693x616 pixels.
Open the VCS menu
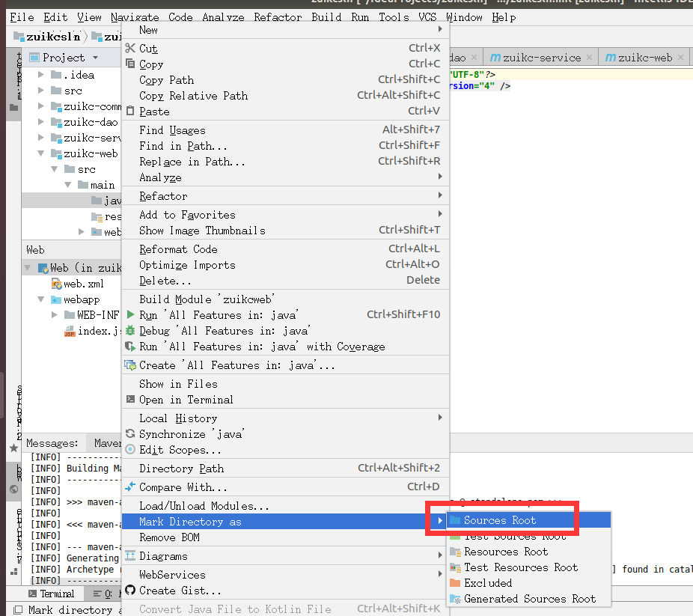pyautogui.click(x=427, y=17)
